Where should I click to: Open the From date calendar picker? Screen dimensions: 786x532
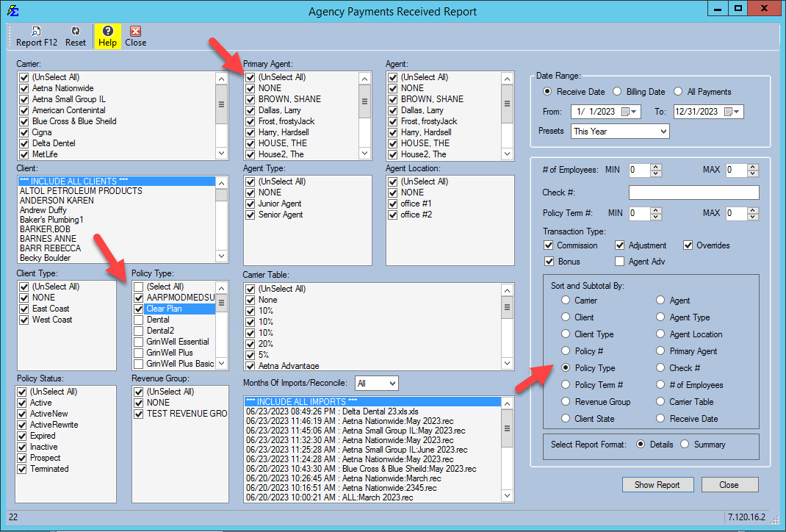click(626, 112)
